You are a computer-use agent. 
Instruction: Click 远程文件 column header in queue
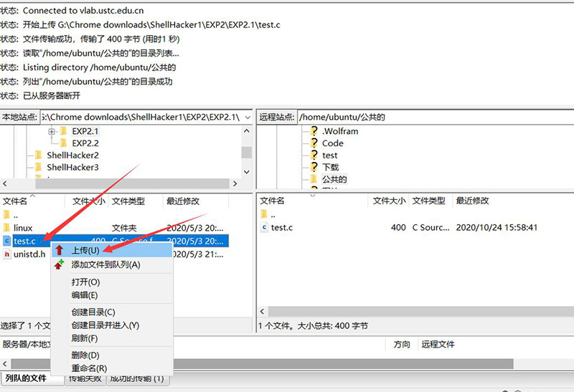438,345
